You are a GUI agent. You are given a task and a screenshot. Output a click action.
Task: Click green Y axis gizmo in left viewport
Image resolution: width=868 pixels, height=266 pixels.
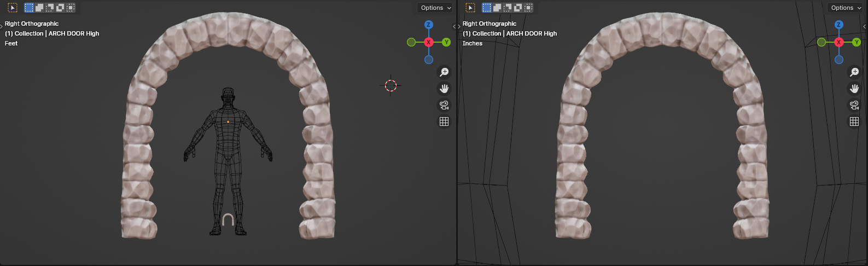pos(446,42)
